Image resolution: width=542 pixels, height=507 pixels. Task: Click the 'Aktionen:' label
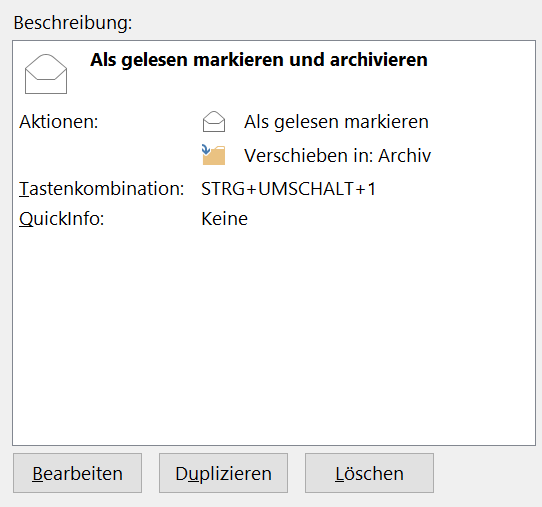(x=59, y=122)
